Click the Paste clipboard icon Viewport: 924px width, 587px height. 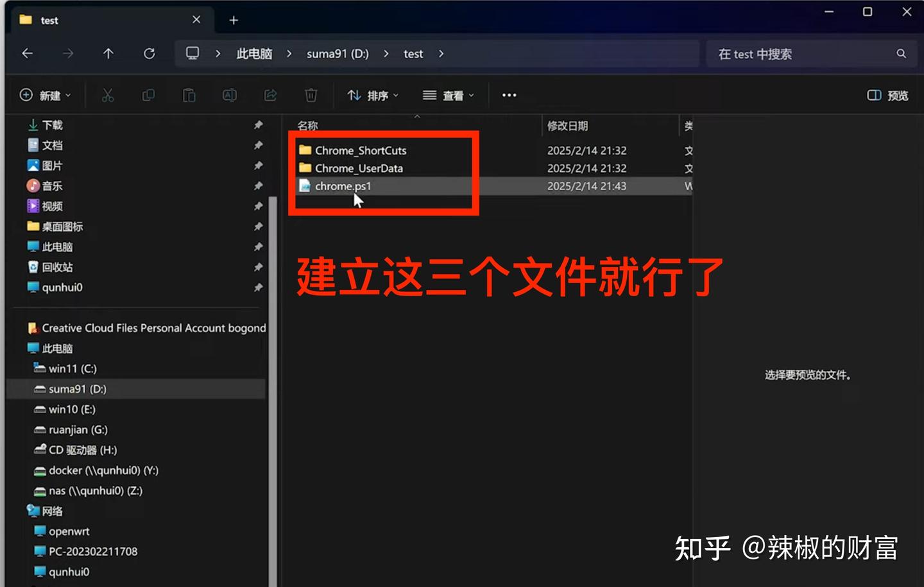[189, 96]
